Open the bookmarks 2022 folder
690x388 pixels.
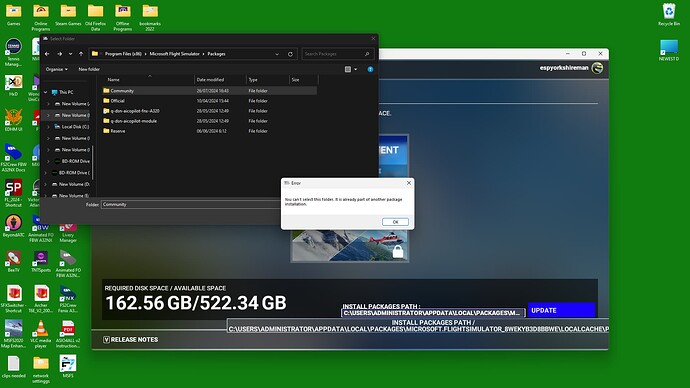pos(150,18)
